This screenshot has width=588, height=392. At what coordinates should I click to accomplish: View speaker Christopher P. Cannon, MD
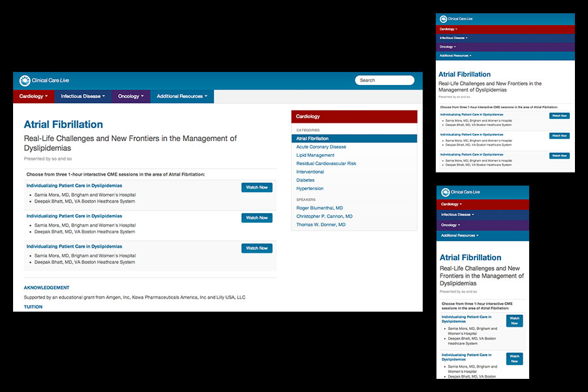point(324,216)
